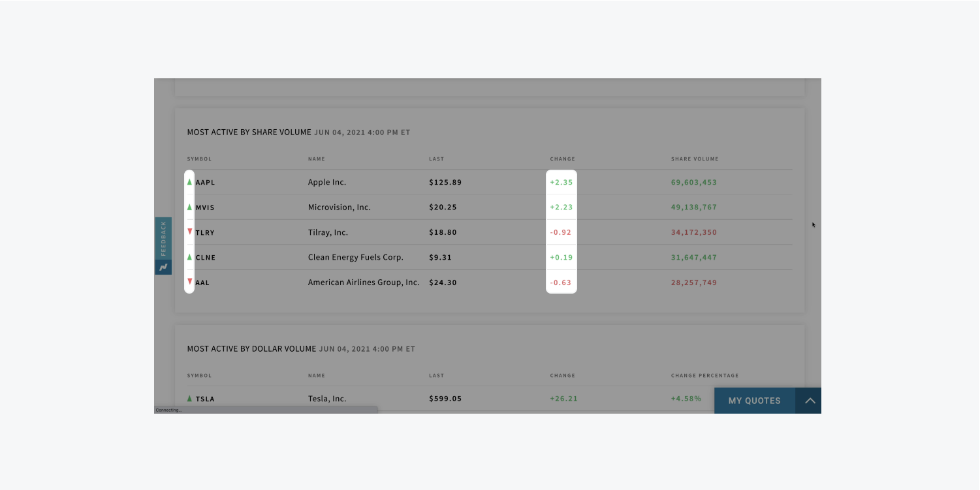
Task: Click Share Volume column header
Action: coord(695,159)
